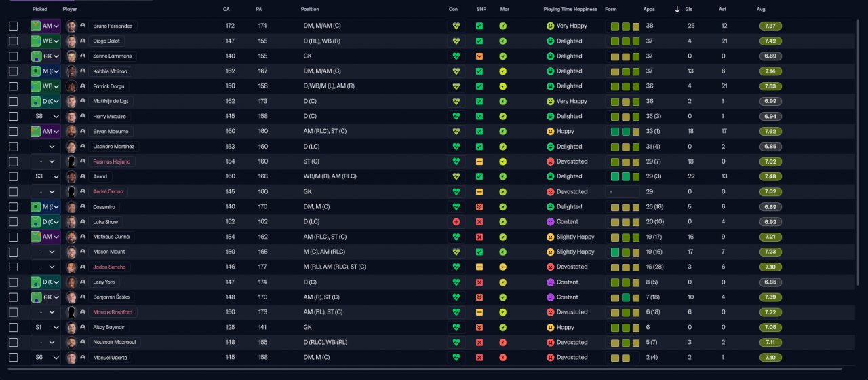Screen dimensions: 868x380
Task: Select the checkbox on Lisandro Martínez's row
Action: pos(14,147)
